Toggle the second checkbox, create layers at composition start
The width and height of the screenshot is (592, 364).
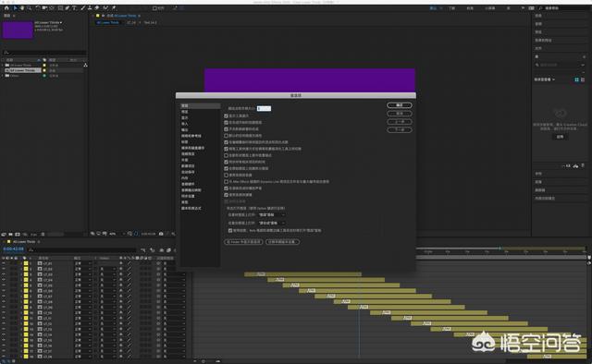226,122
